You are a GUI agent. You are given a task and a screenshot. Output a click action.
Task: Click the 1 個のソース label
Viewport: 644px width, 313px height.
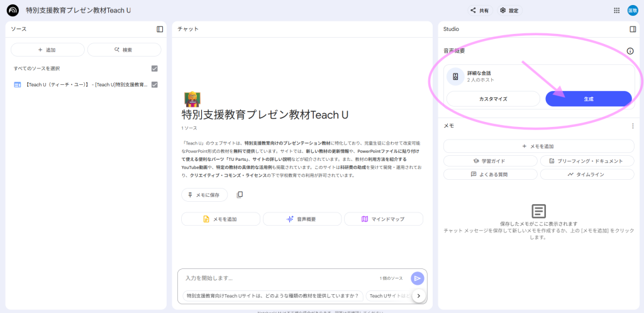pos(391,278)
